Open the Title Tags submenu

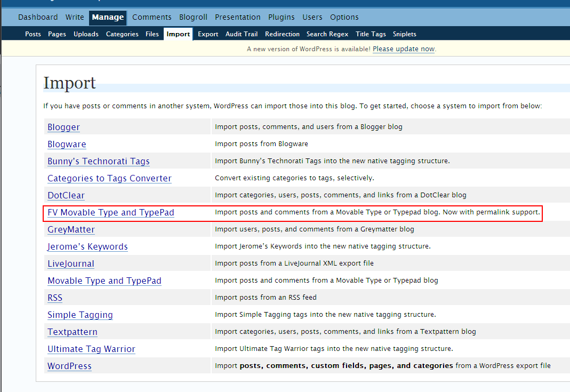pos(371,34)
